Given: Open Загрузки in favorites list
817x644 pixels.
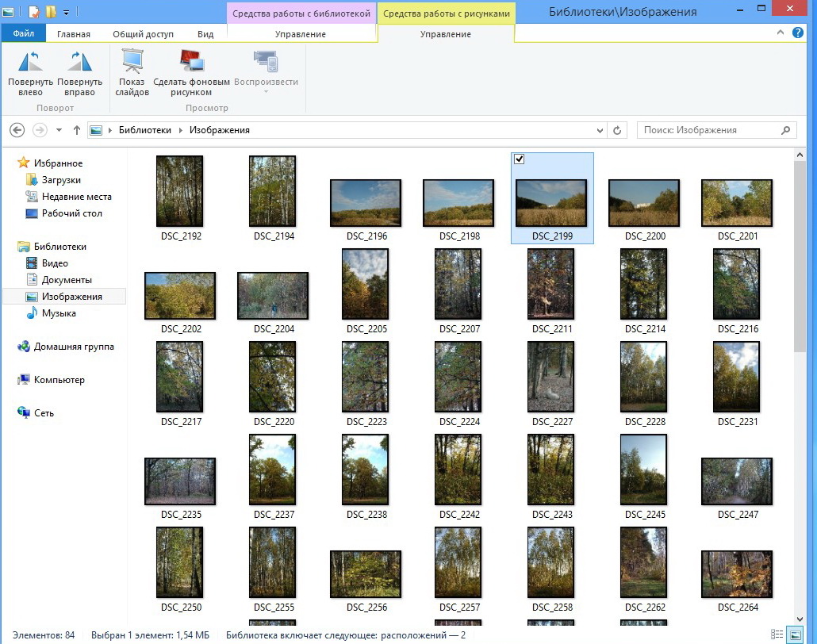Looking at the screenshot, I should click(61, 180).
